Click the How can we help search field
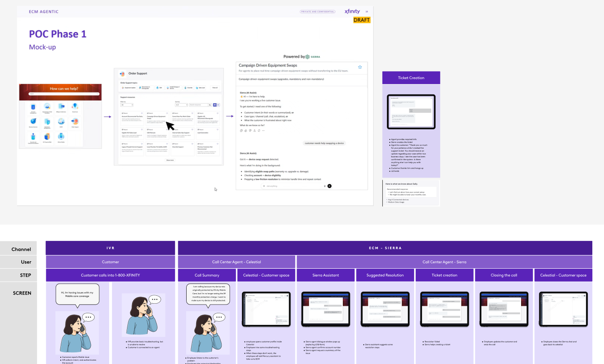Viewport: 604px width, 364px height. (x=64, y=94)
